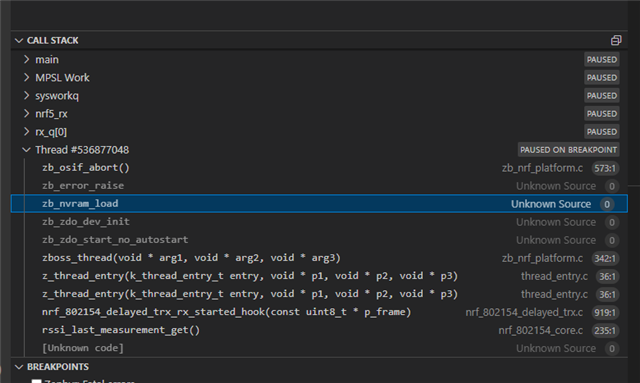Expand the main thread

coord(27,59)
